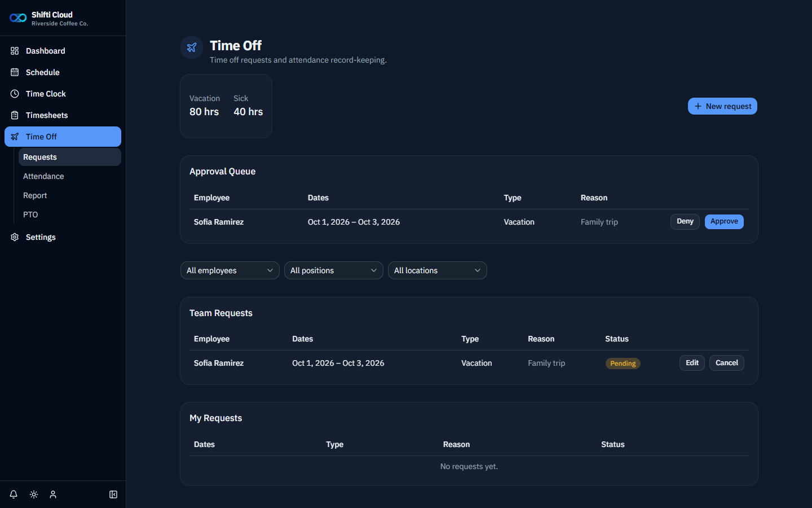This screenshot has width=812, height=508.
Task: Click the Shifti Cloud infinity logo
Action: coord(18,18)
